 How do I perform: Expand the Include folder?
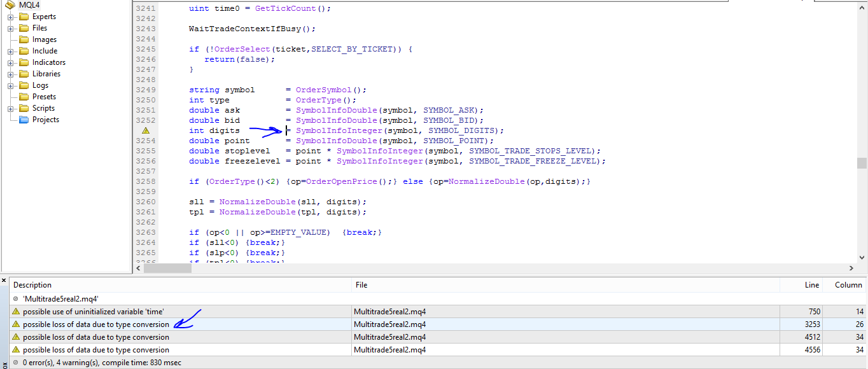(11, 51)
